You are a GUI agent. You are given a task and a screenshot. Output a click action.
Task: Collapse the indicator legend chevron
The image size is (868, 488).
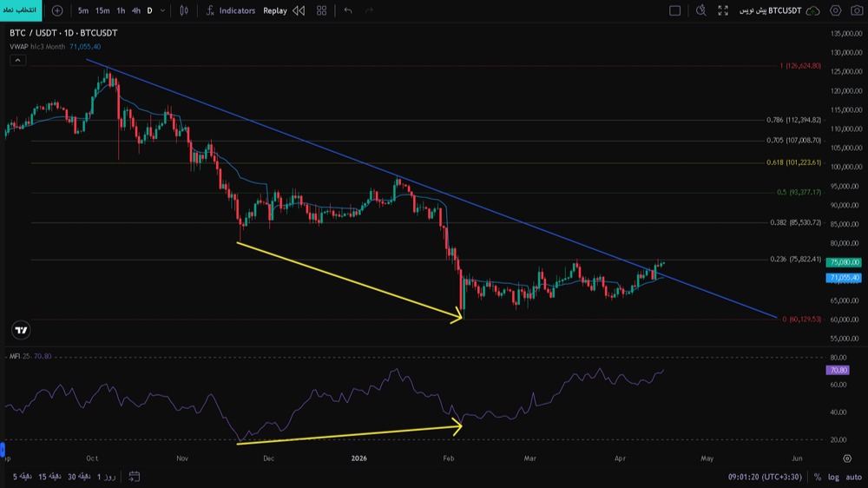(17, 61)
